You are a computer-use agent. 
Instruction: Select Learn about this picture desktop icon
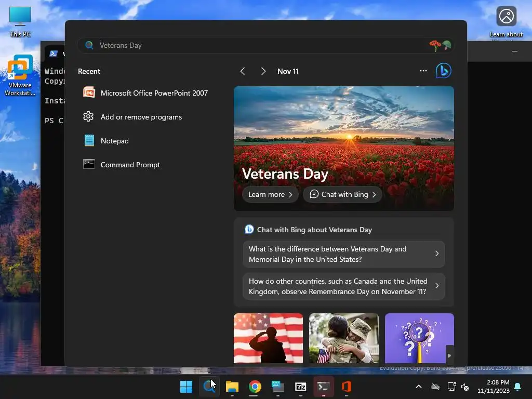506,22
